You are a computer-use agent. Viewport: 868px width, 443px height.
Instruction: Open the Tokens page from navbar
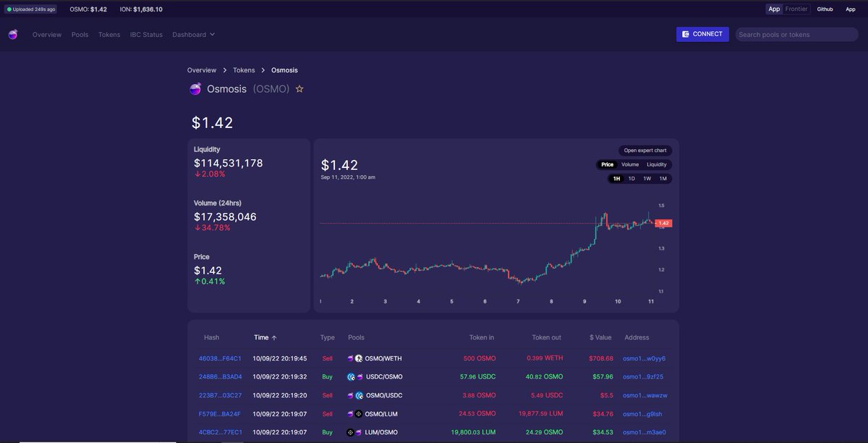[109, 35]
